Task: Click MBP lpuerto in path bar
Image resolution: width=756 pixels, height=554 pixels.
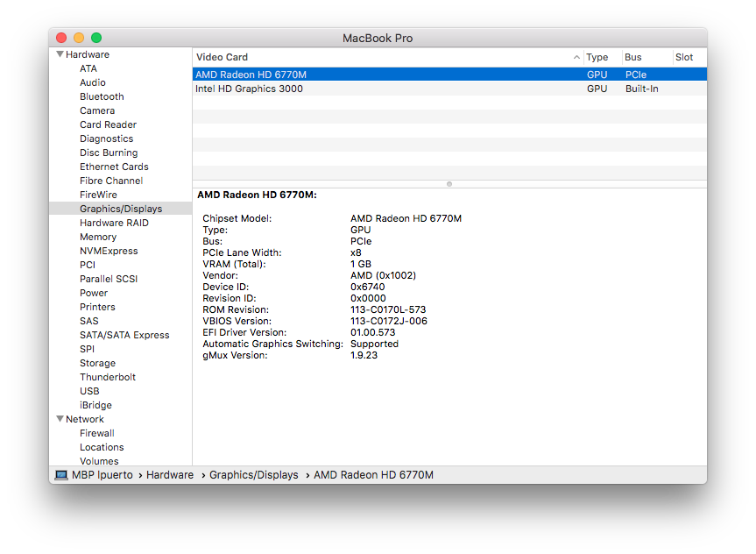Action: click(102, 475)
